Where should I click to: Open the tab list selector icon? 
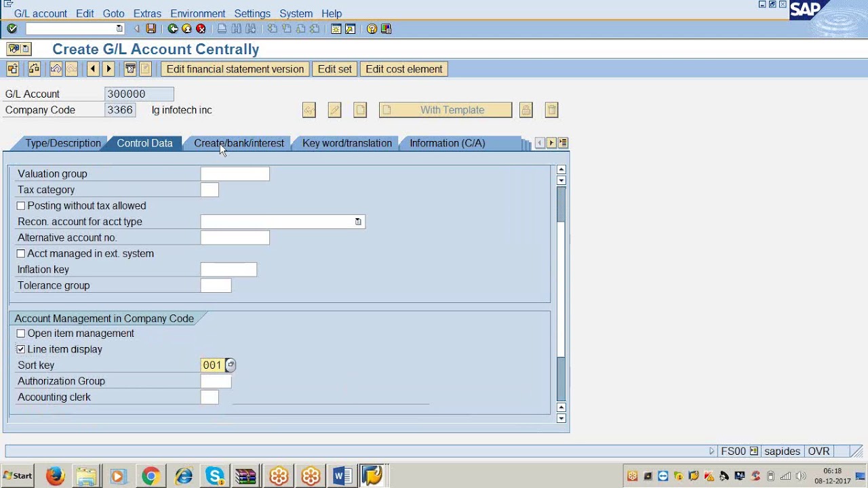pyautogui.click(x=563, y=143)
